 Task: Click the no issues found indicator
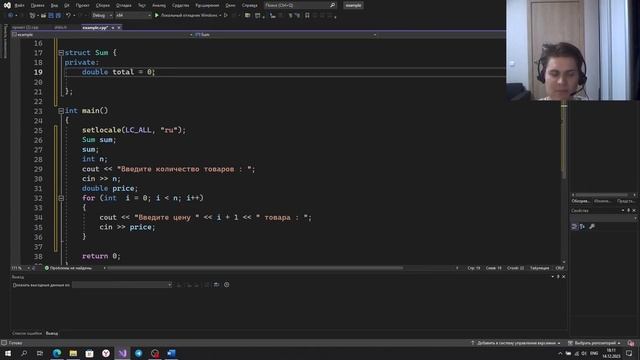68,268
